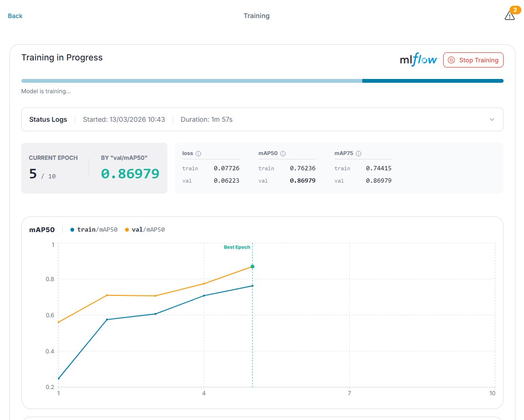
Task: Go Back to previous page
Action: pyautogui.click(x=15, y=16)
